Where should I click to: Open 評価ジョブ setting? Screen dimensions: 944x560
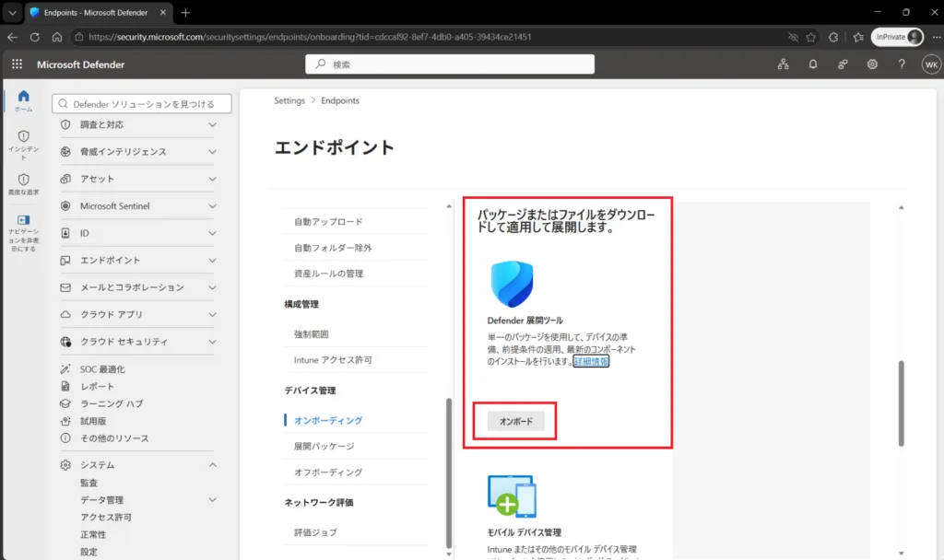click(x=315, y=532)
